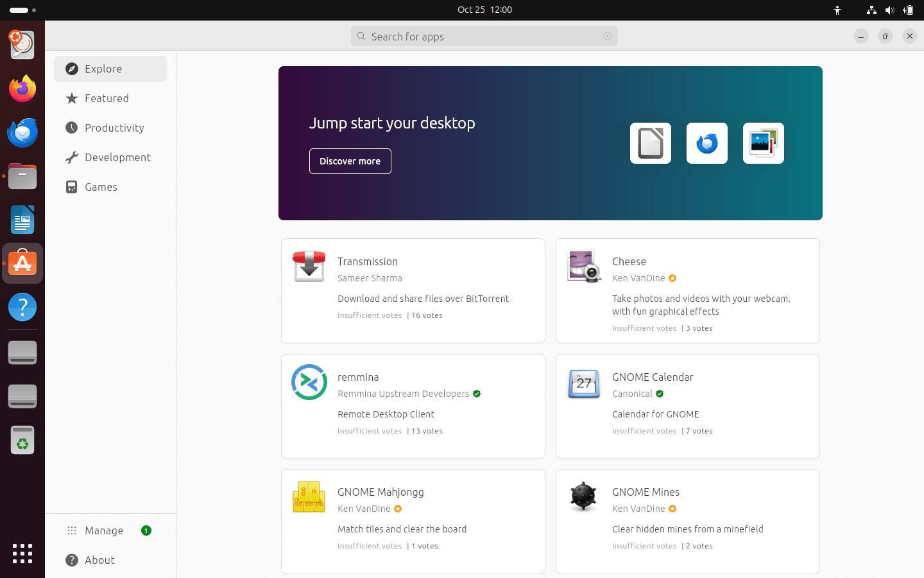Open LibreOffice document icon in banner
Image resolution: width=924 pixels, height=578 pixels.
(651, 143)
